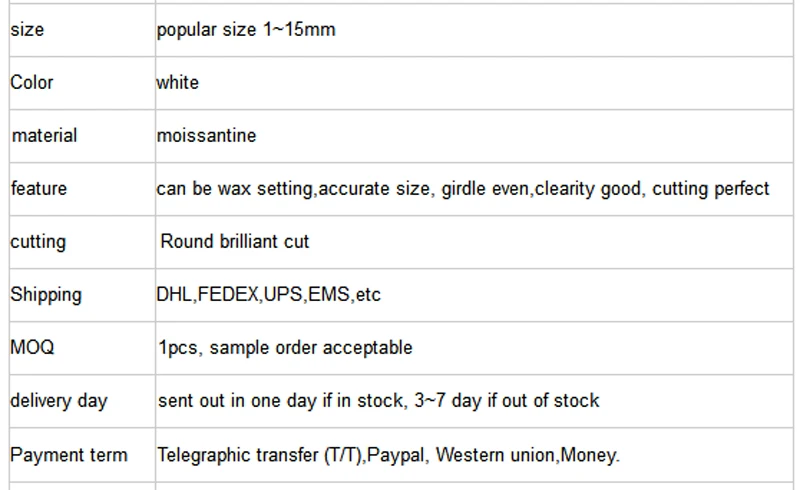
Task: Click the "cutting perfect" text in the feature row
Action: [711, 189]
